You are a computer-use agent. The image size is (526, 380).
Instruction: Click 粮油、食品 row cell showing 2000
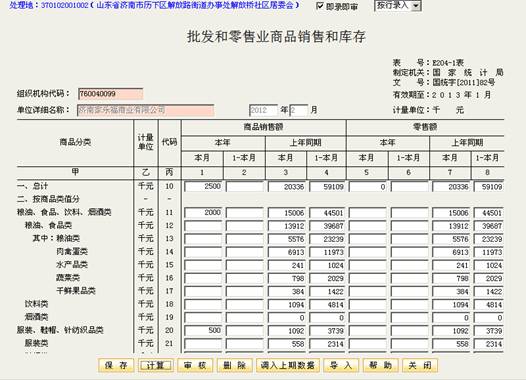click(x=203, y=213)
